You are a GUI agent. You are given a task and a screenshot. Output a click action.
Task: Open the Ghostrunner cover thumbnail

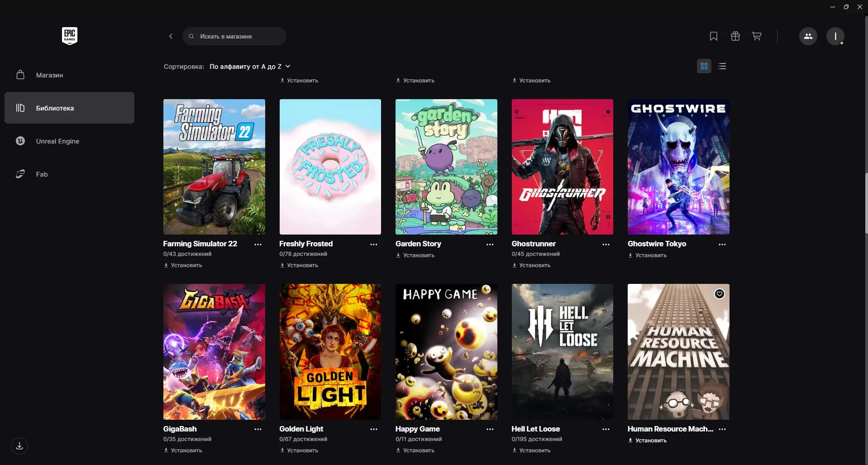563,167
